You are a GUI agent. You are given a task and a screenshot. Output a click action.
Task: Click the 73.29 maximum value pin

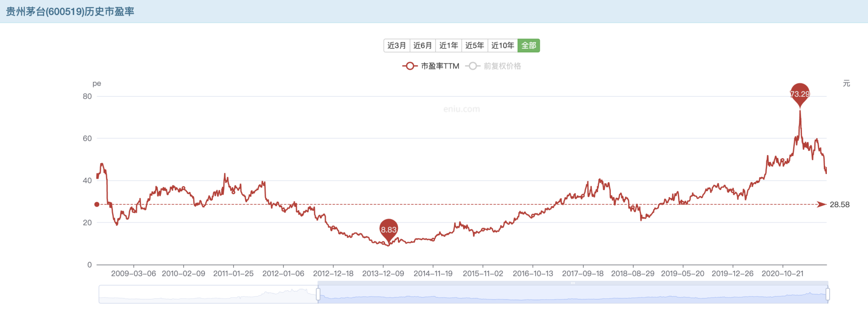[x=800, y=94]
